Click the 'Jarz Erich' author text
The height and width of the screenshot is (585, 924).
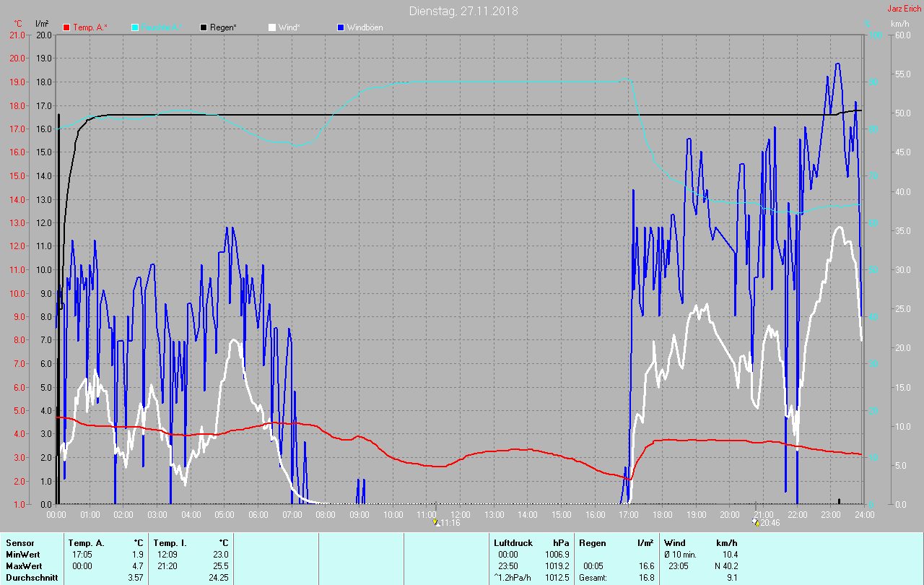tap(905, 9)
